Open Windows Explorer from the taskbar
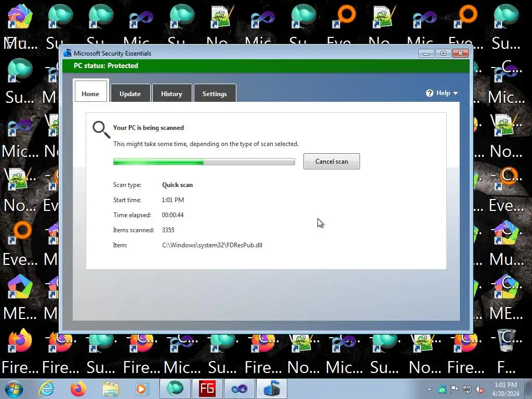This screenshot has height=399, width=532. point(111,389)
